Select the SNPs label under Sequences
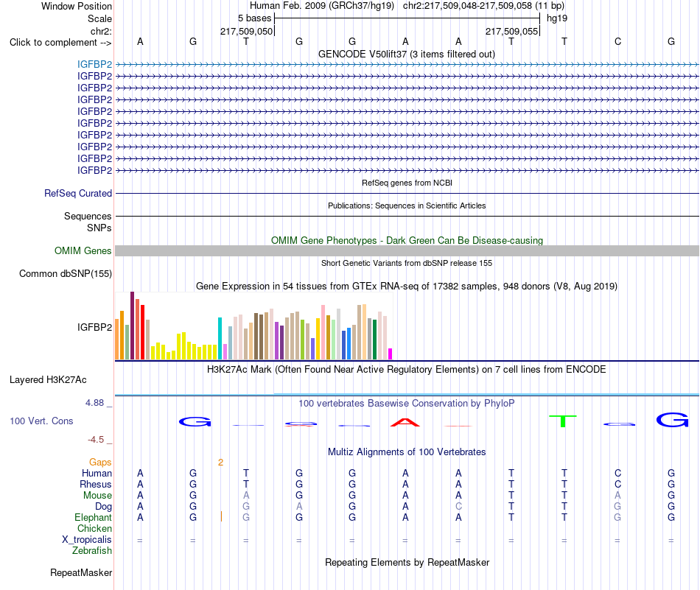 pos(99,228)
